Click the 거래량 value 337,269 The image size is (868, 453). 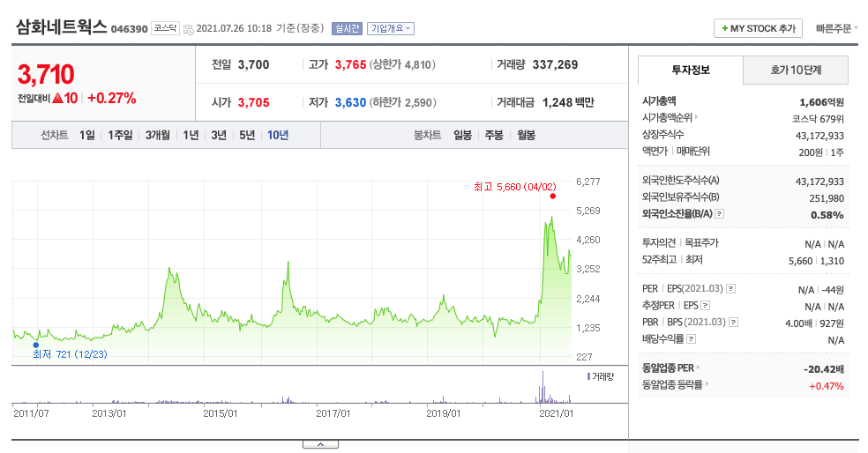click(555, 64)
